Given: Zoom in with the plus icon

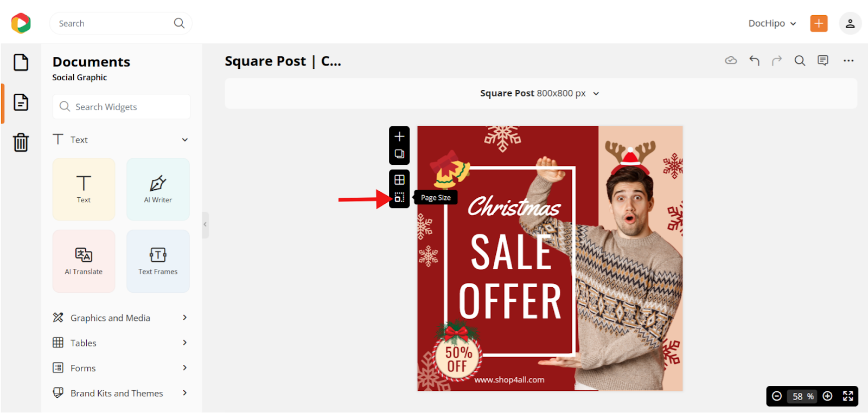Looking at the screenshot, I should [x=827, y=396].
